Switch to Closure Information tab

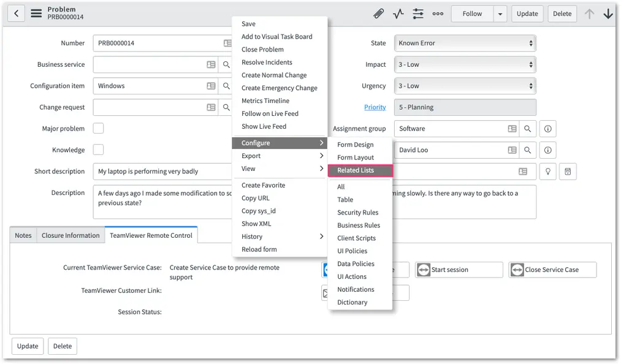point(71,235)
